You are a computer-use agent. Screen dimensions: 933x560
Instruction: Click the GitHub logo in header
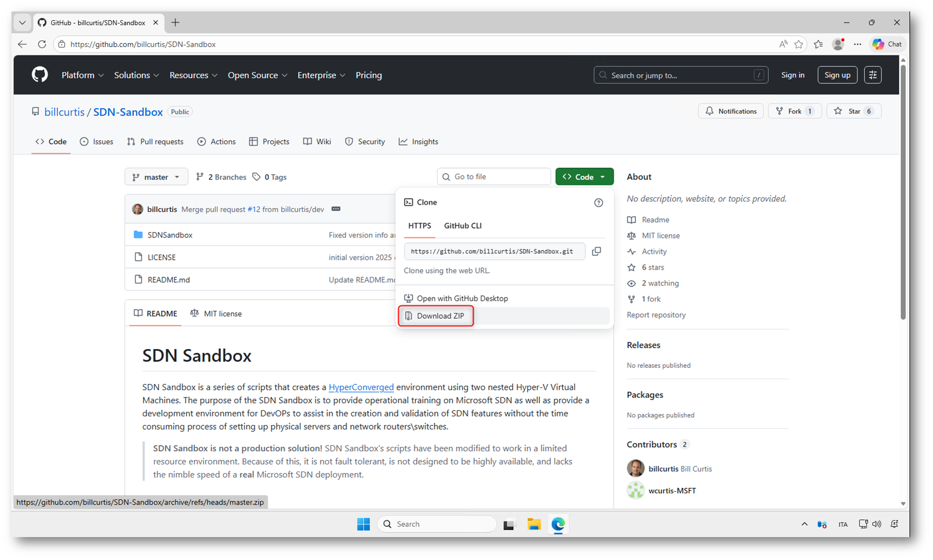tap(40, 75)
